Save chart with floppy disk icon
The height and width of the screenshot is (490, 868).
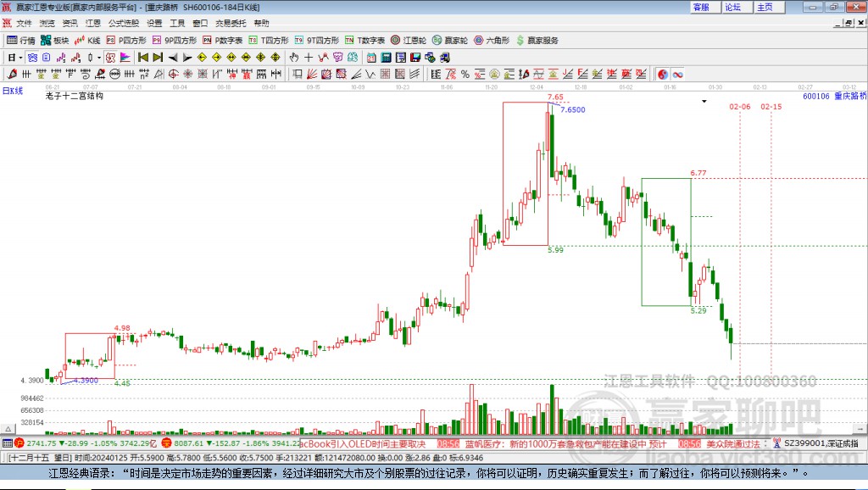(x=415, y=58)
